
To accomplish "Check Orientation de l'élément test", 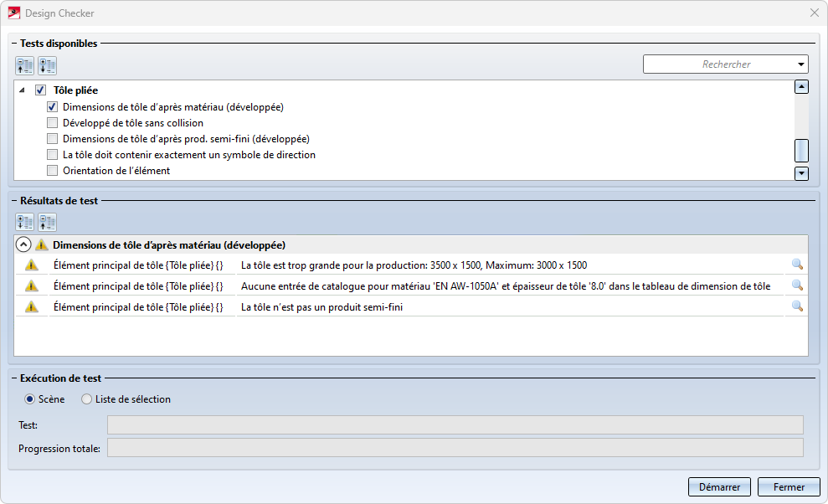I will 52,171.
